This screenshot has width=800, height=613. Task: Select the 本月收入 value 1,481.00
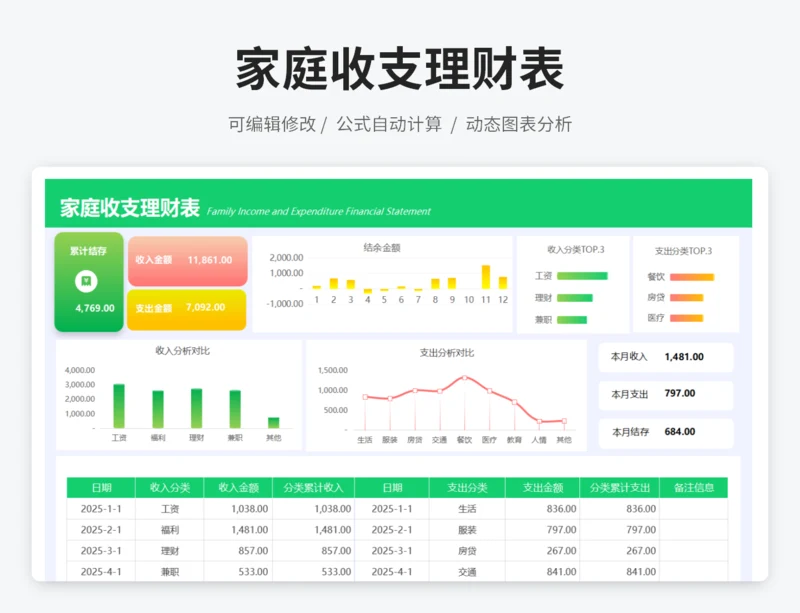[684, 357]
